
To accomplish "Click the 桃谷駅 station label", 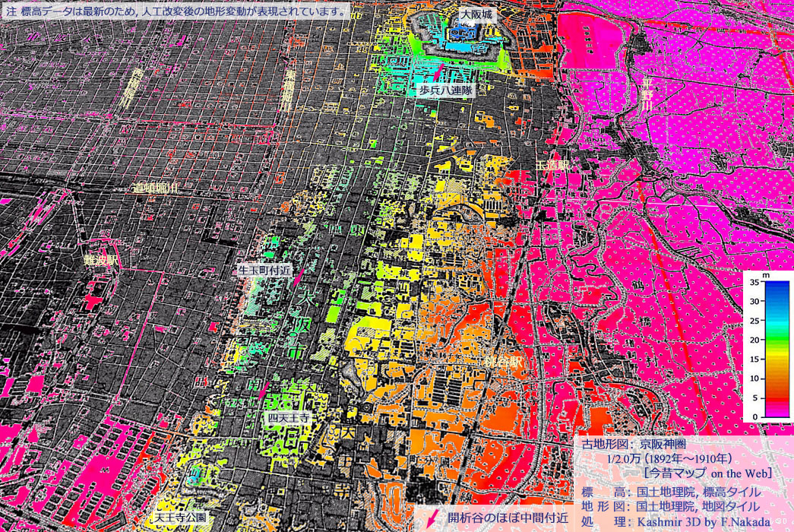I will tap(505, 363).
